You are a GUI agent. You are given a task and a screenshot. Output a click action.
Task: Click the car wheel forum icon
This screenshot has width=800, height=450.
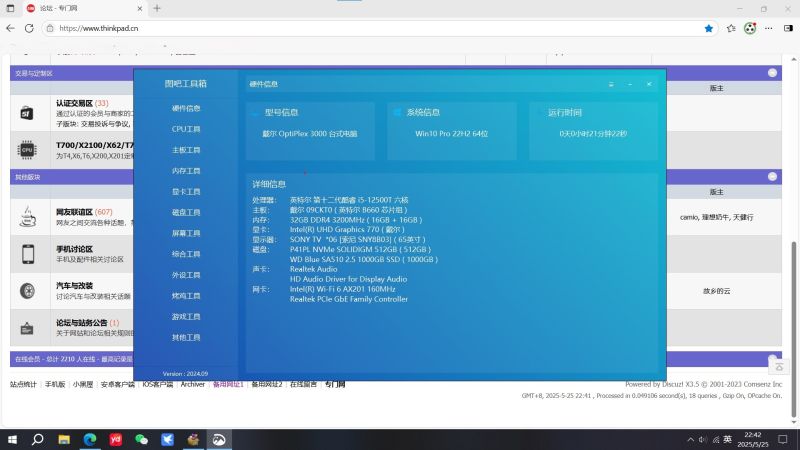(x=27, y=291)
